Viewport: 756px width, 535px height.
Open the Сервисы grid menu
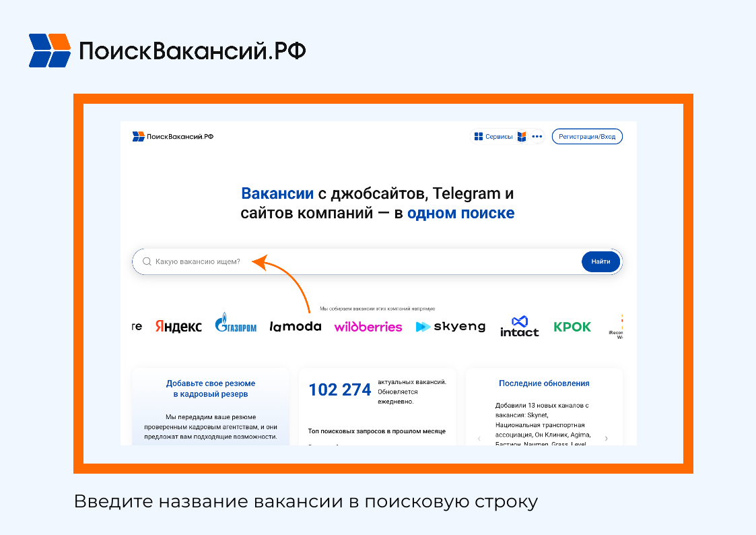(x=493, y=137)
